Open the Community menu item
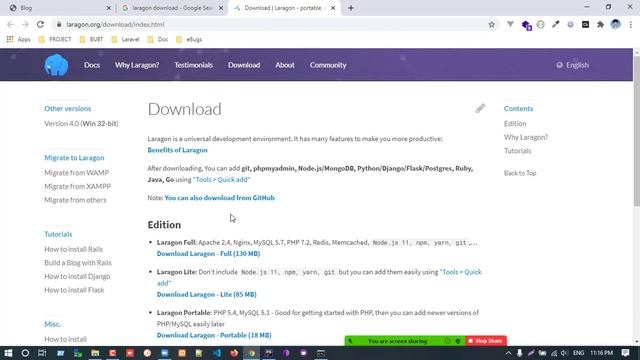Image resolution: width=640 pixels, height=360 pixels. tap(328, 65)
